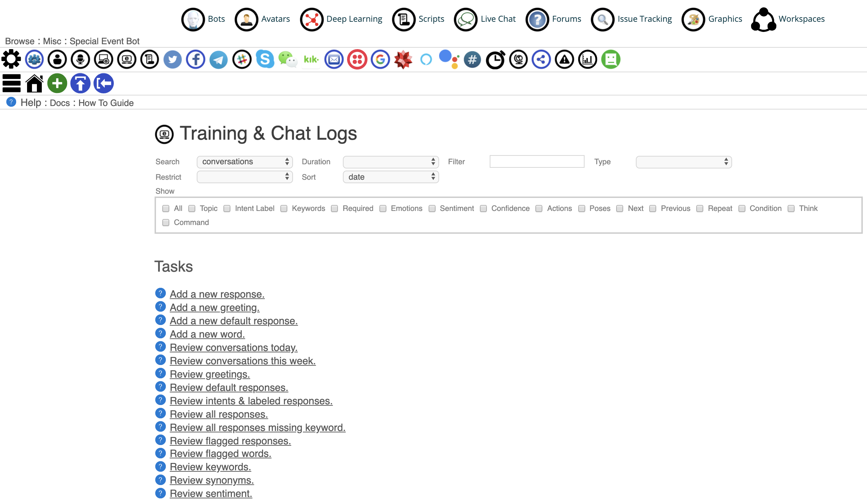Open the Facebook integration icon
The height and width of the screenshot is (504, 867).
pyautogui.click(x=196, y=59)
